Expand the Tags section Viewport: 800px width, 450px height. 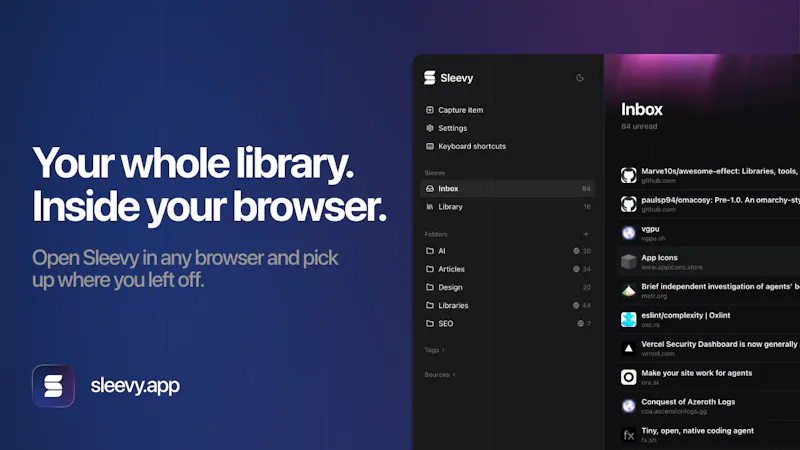pos(435,350)
